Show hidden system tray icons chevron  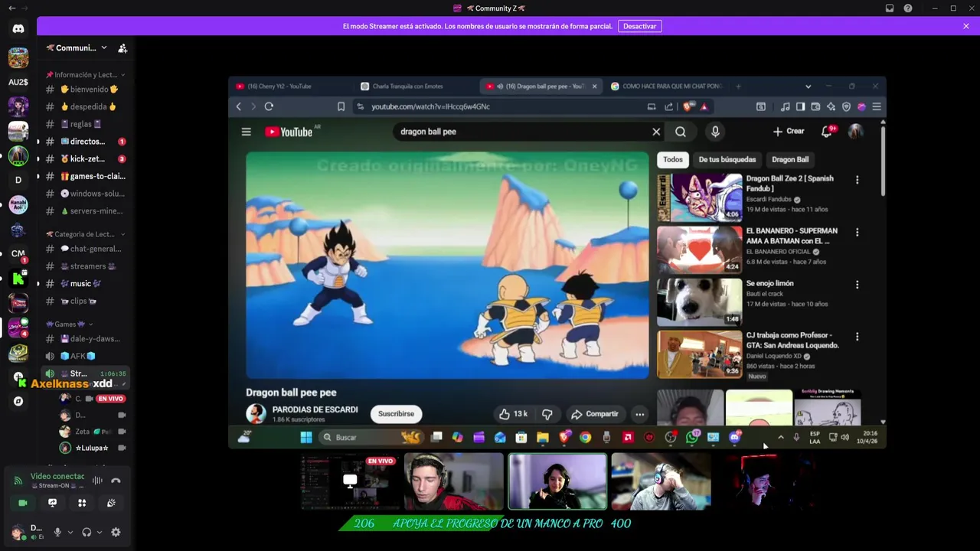coord(780,438)
